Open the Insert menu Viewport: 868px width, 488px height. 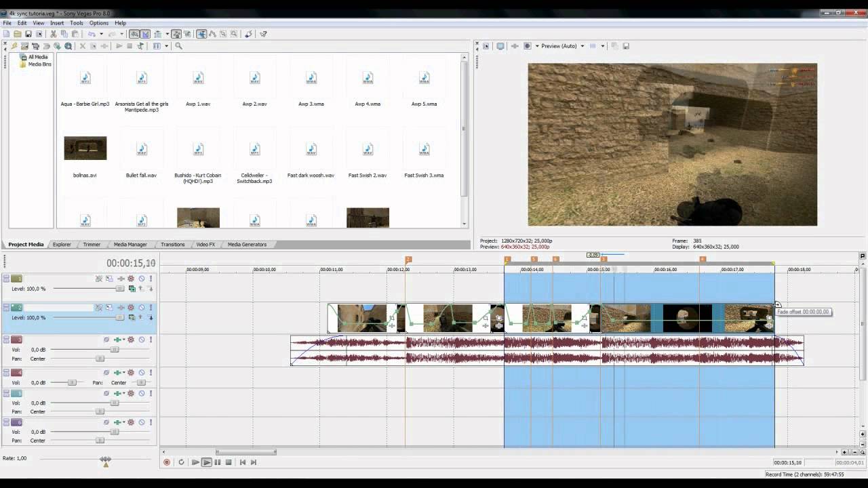pos(57,23)
